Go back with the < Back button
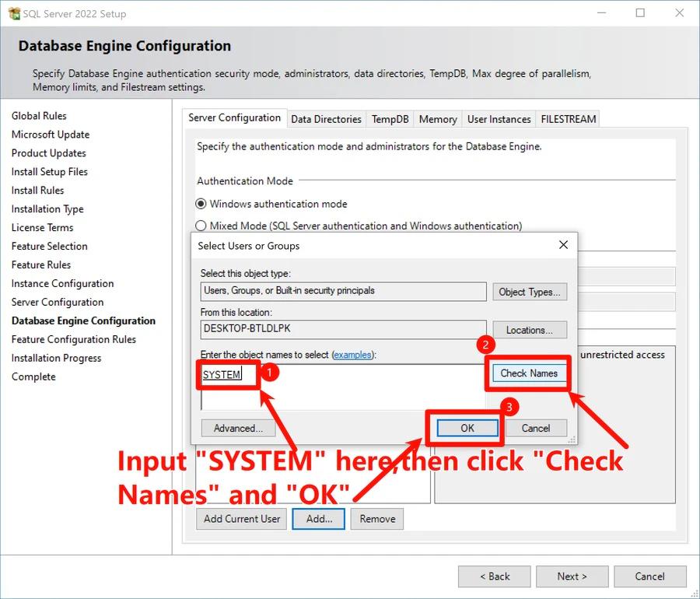The width and height of the screenshot is (700, 599). pos(494,576)
